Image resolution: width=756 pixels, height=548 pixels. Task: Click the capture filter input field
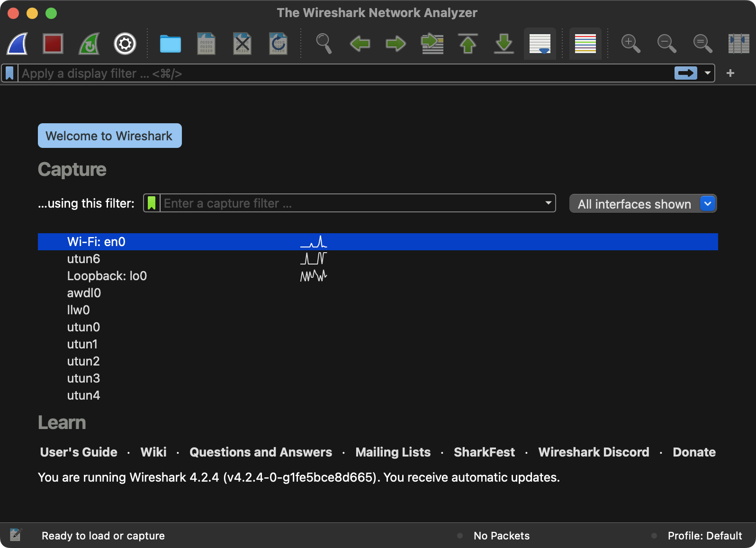[x=351, y=203]
